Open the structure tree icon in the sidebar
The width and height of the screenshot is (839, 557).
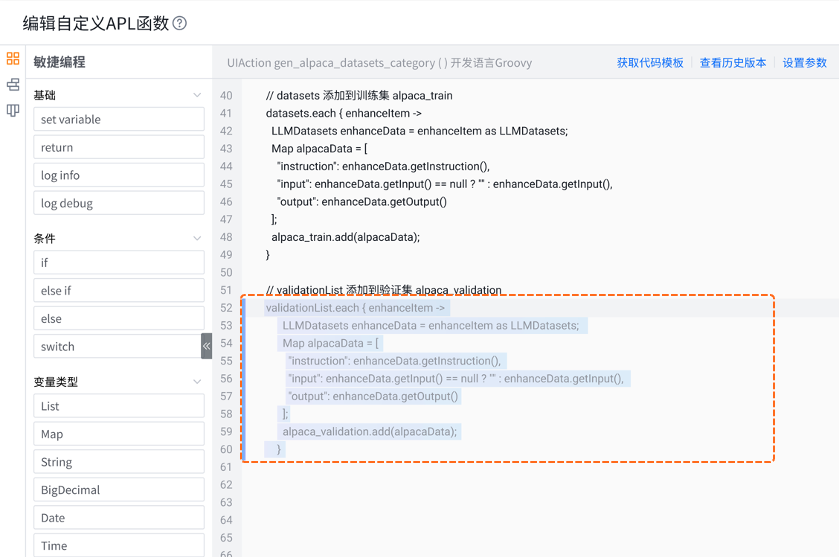coord(13,85)
